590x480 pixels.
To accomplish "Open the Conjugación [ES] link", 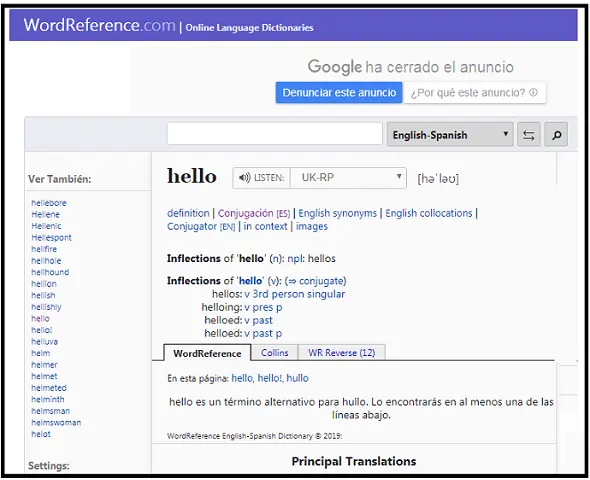I will 254,213.
